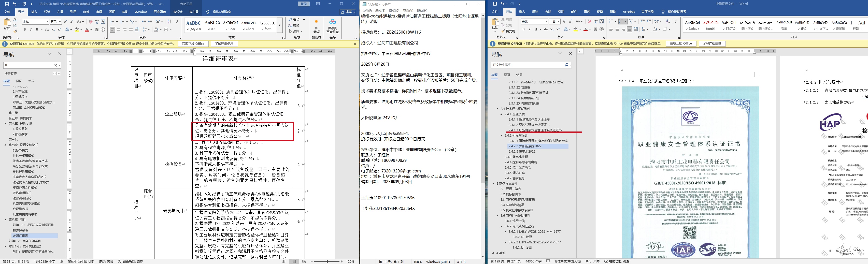Click the Center align icon in left Word
The image size is (868, 264).
119,30
